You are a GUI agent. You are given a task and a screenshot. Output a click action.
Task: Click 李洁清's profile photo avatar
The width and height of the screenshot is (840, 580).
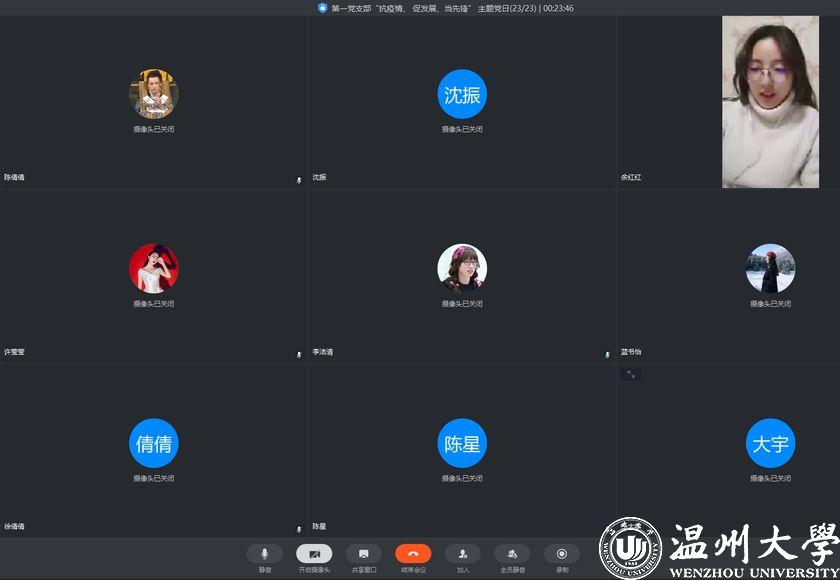click(x=462, y=268)
